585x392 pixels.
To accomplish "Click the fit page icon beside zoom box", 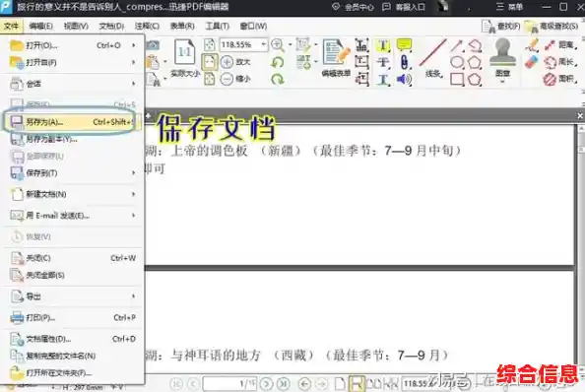I will (x=210, y=44).
